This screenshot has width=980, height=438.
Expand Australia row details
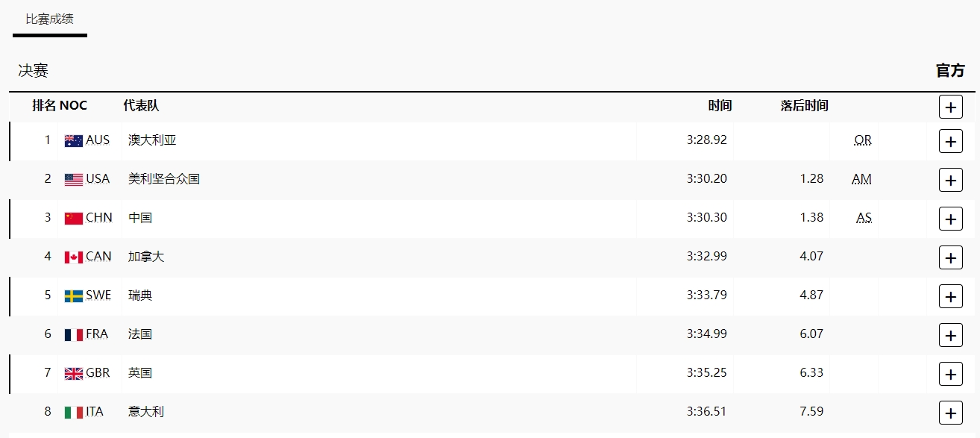click(950, 141)
